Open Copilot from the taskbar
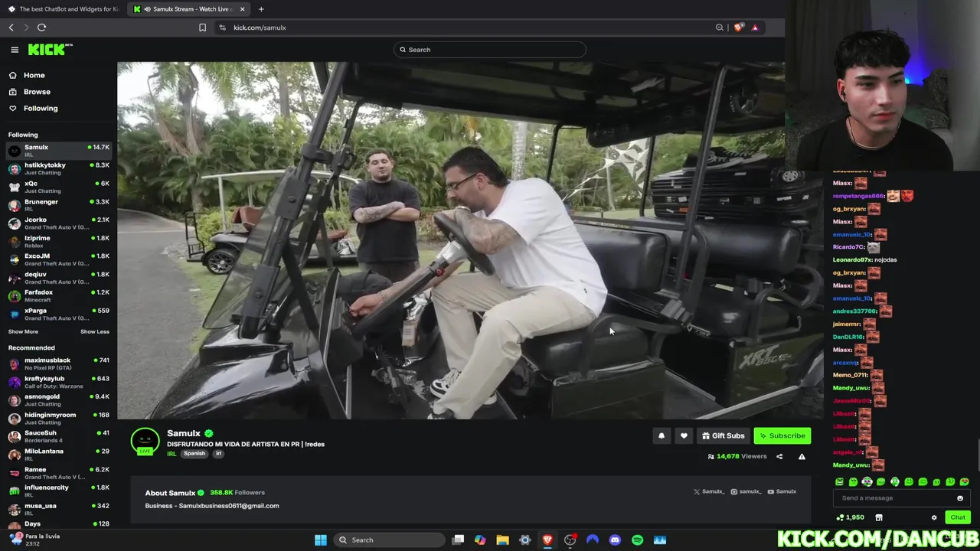This screenshot has height=551, width=980. (480, 540)
